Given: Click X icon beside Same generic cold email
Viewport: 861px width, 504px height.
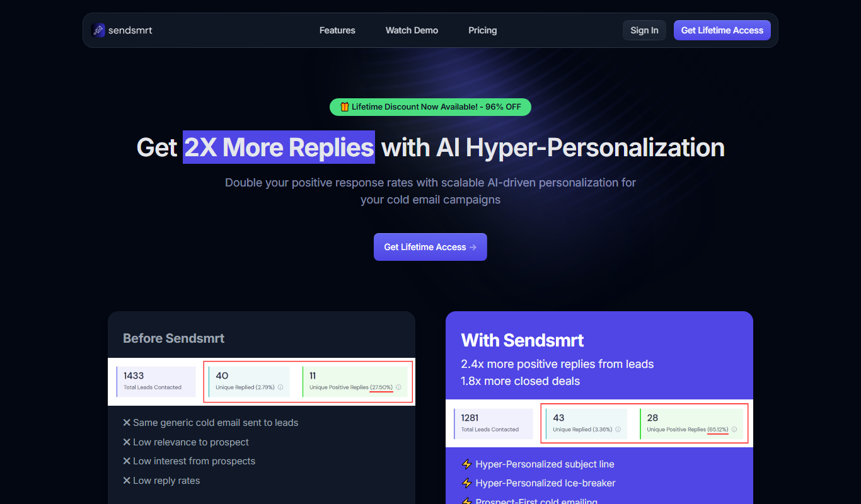Looking at the screenshot, I should point(127,423).
